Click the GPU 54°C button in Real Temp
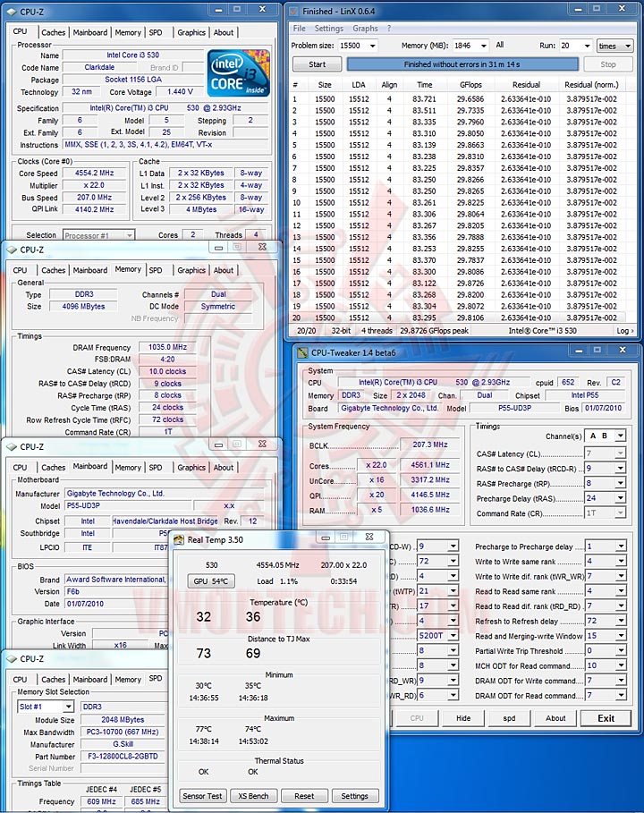 tap(211, 581)
